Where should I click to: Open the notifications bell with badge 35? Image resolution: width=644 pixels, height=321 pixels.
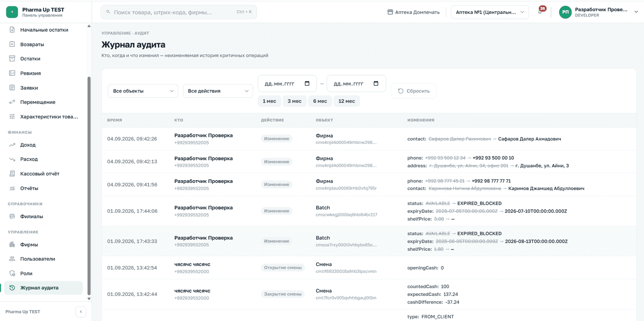click(541, 11)
